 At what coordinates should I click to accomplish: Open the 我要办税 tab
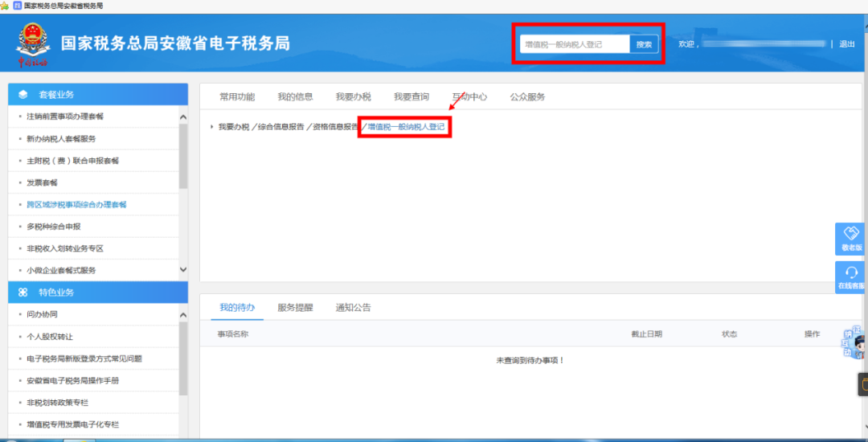click(353, 96)
